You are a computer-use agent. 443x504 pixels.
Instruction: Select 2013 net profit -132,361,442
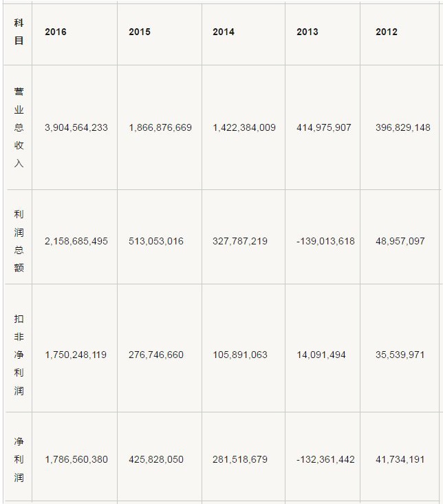(x=325, y=459)
